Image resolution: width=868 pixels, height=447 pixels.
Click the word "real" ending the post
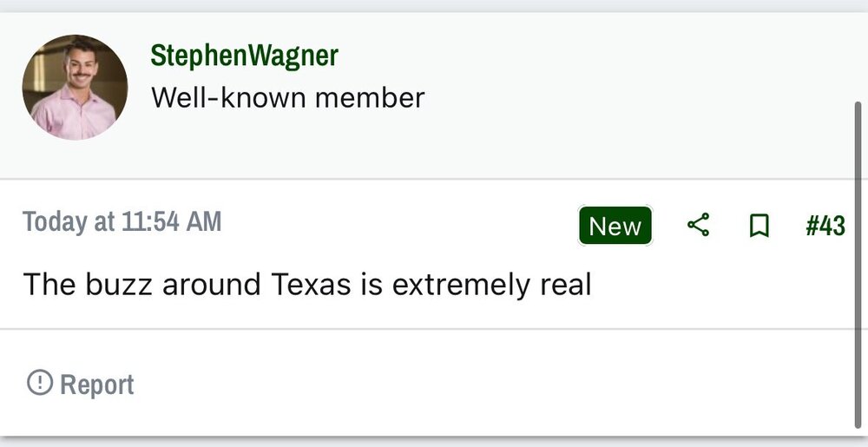(563, 285)
